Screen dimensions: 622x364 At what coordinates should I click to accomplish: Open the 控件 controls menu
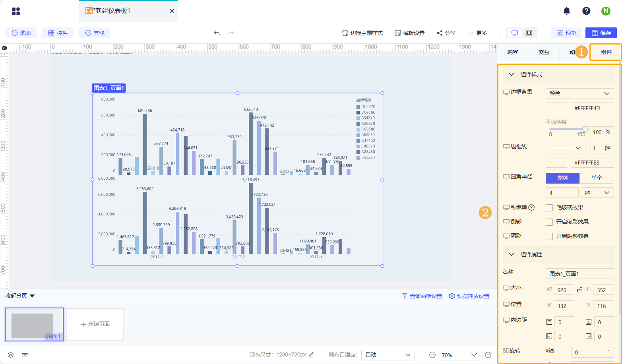(x=58, y=33)
